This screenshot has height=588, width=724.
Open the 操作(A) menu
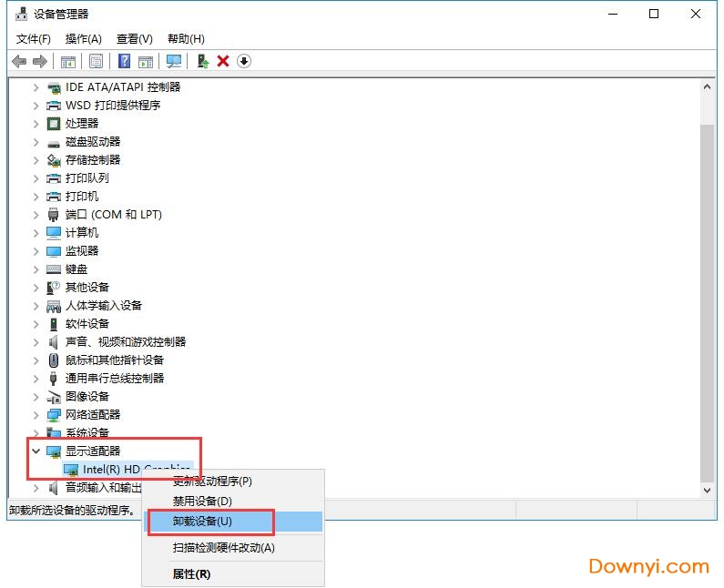pos(83,39)
